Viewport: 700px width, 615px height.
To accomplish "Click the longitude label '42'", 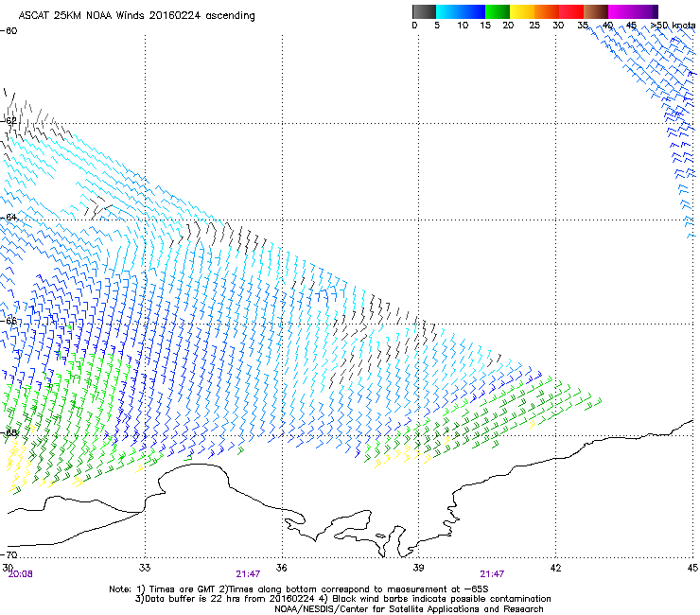I will pos(555,568).
